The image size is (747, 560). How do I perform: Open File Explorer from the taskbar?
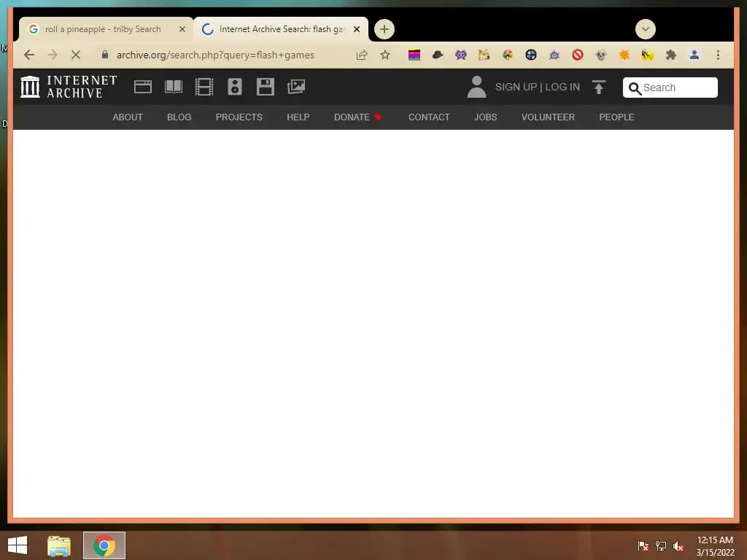[x=59, y=545]
